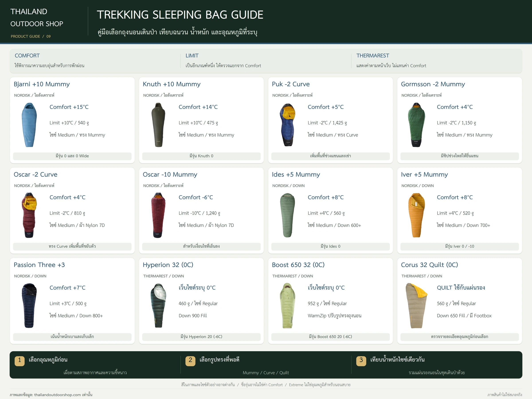The width and height of the screenshot is (532, 399).
Task: Select the "Oscar -10 Mummy" heading
Action: 170,175
